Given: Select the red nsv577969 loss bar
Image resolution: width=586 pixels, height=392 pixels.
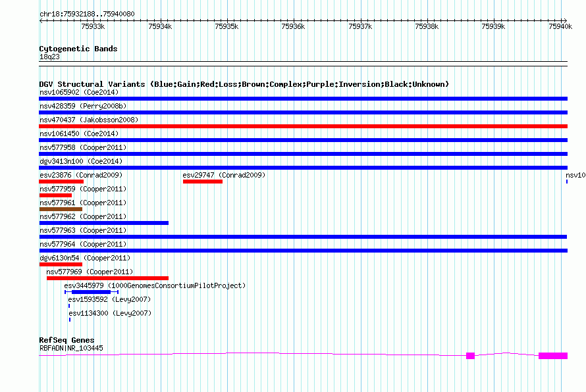Looking at the screenshot, I should pyautogui.click(x=107, y=278).
